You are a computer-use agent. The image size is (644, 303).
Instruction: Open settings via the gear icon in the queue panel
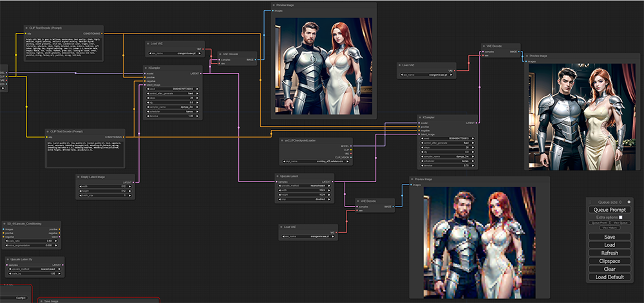pyautogui.click(x=629, y=202)
